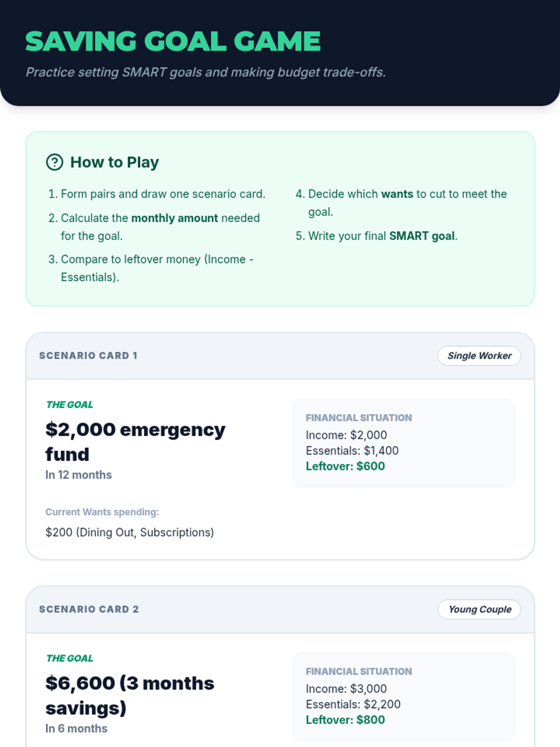560x747 pixels.
Task: Click the $2,000 emergency fund goal
Action: click(135, 441)
